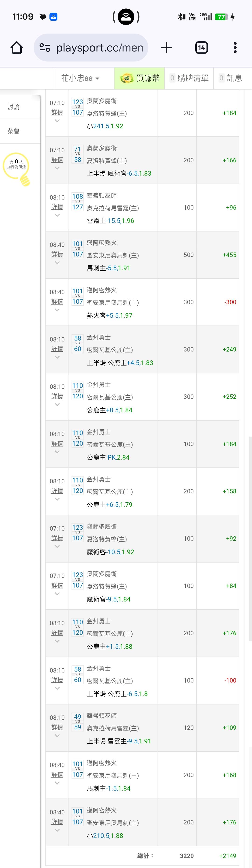Open the 花小忠aa user dropdown

[80, 78]
